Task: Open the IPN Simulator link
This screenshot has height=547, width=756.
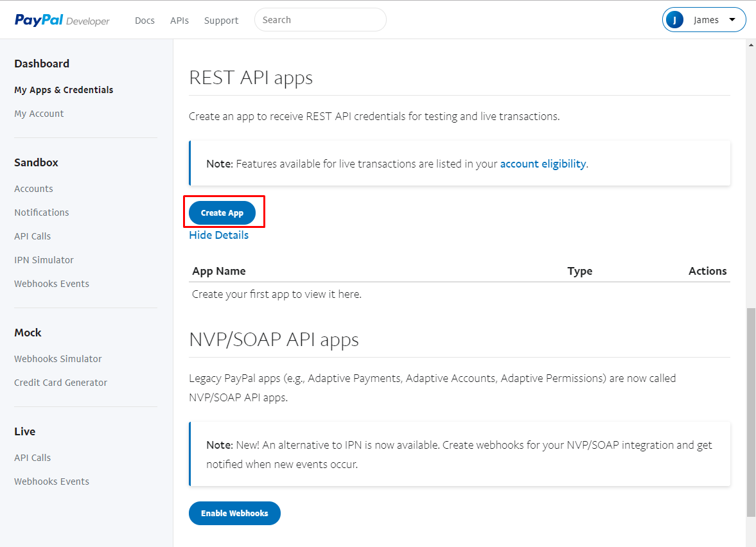Action: (x=44, y=260)
